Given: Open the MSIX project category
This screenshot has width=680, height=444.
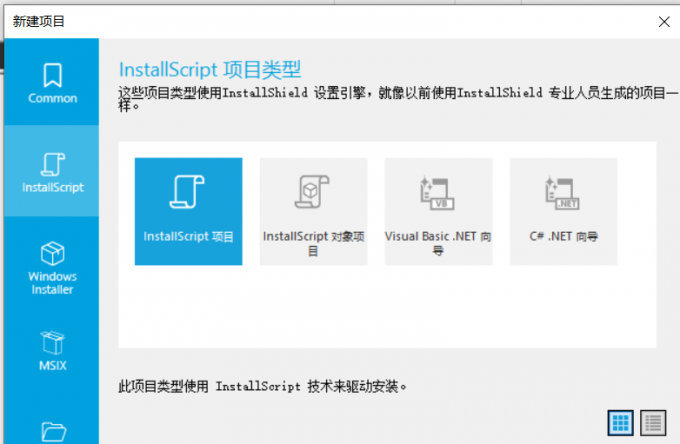Looking at the screenshot, I should [x=52, y=351].
